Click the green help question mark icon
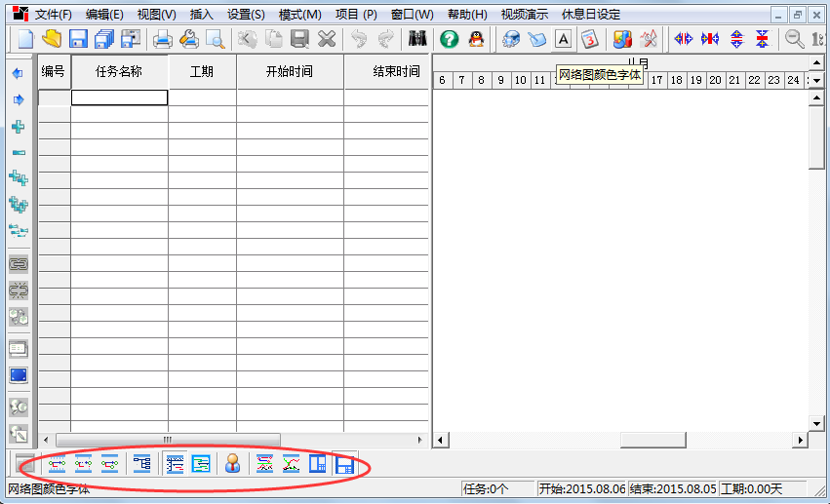 (450, 39)
